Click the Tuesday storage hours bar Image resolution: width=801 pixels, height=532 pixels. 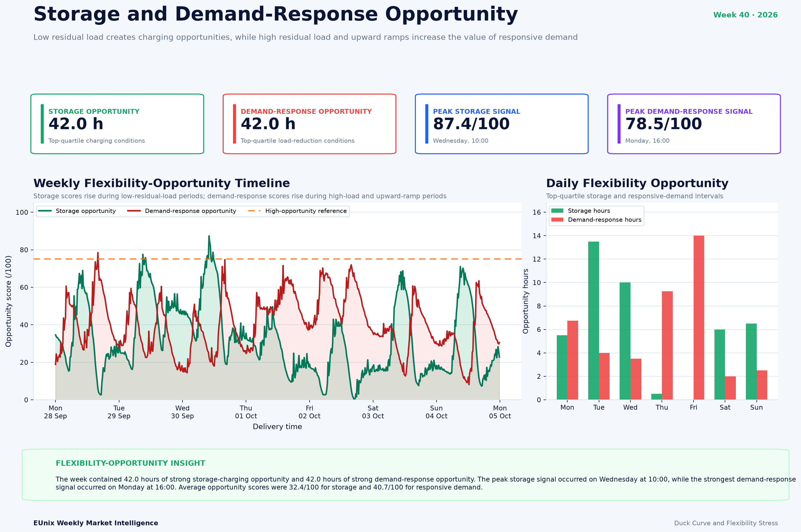(x=594, y=321)
